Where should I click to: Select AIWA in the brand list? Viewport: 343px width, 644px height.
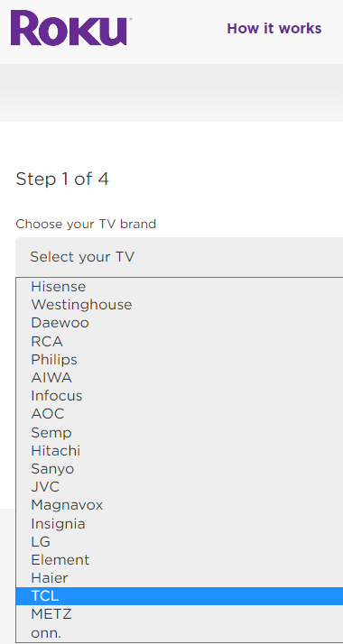coord(180,377)
